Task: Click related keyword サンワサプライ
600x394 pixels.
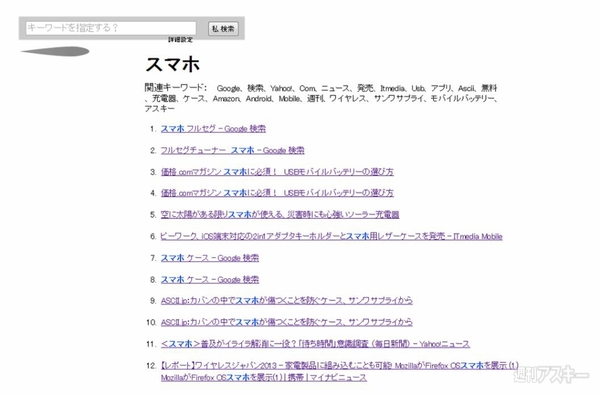Action: [x=398, y=99]
